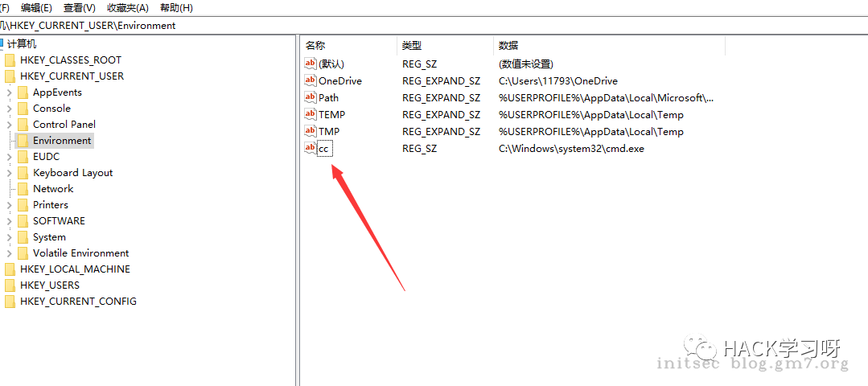This screenshot has width=868, height=386.
Task: Expand the SOFTWARE key node
Action: pyautogui.click(x=10, y=221)
